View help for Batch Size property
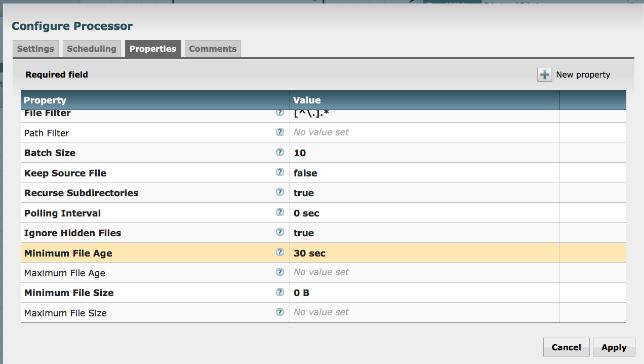The image size is (644, 364). (x=279, y=152)
